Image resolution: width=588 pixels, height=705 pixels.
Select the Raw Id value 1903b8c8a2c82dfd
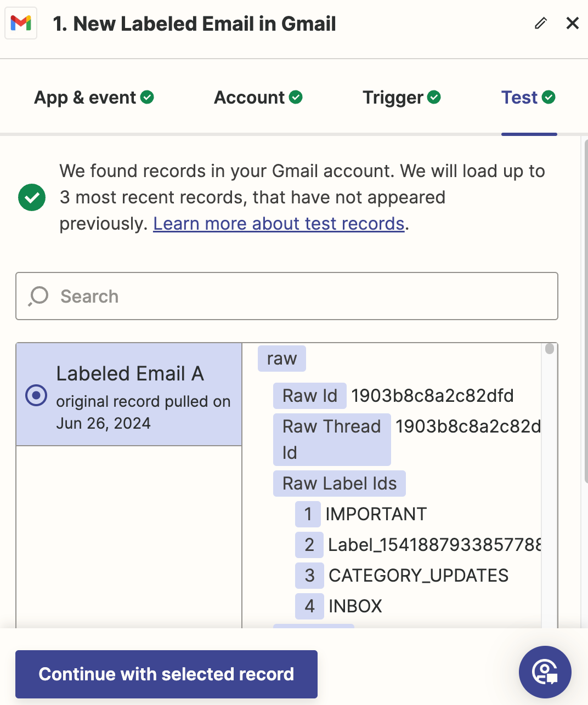coord(433,396)
